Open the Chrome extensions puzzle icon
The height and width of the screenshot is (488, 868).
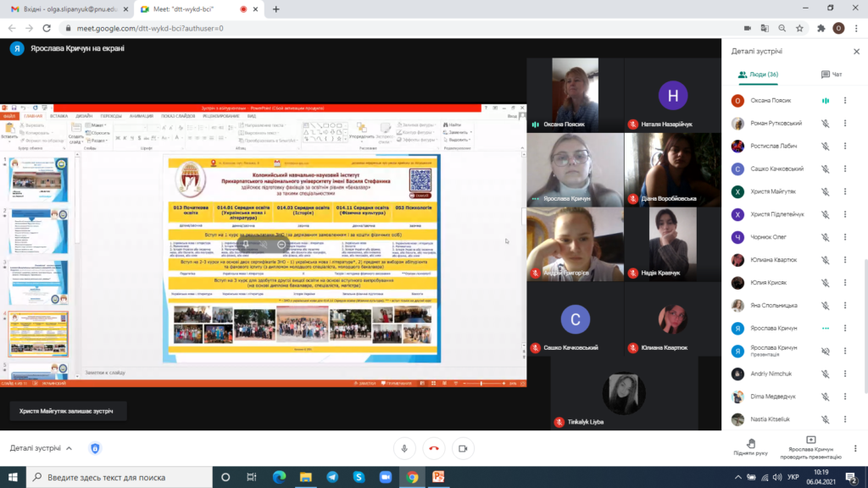pos(821,28)
